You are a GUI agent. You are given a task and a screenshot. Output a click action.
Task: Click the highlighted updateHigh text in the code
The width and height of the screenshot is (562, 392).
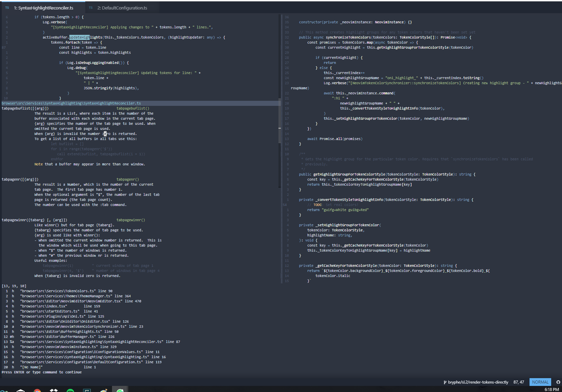click(x=80, y=37)
